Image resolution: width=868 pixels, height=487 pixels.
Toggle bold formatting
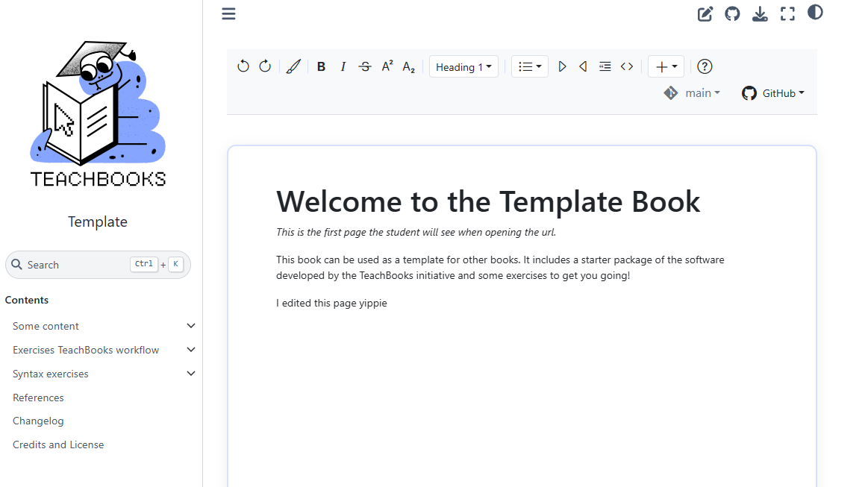pyautogui.click(x=321, y=66)
